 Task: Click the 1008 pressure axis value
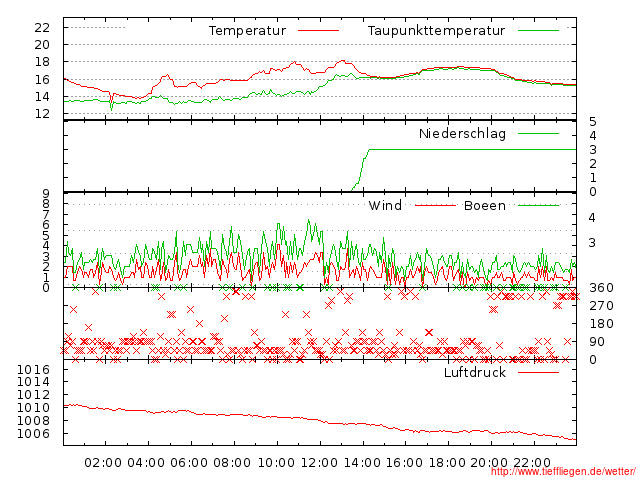pos(33,420)
